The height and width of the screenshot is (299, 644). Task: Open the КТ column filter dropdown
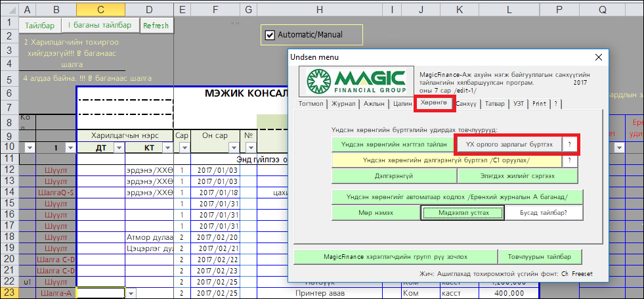(x=167, y=149)
